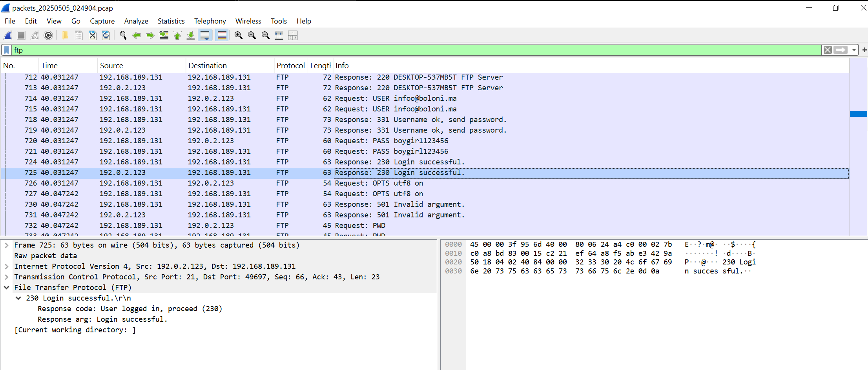Select packet 720 PASS request row

(x=425, y=141)
